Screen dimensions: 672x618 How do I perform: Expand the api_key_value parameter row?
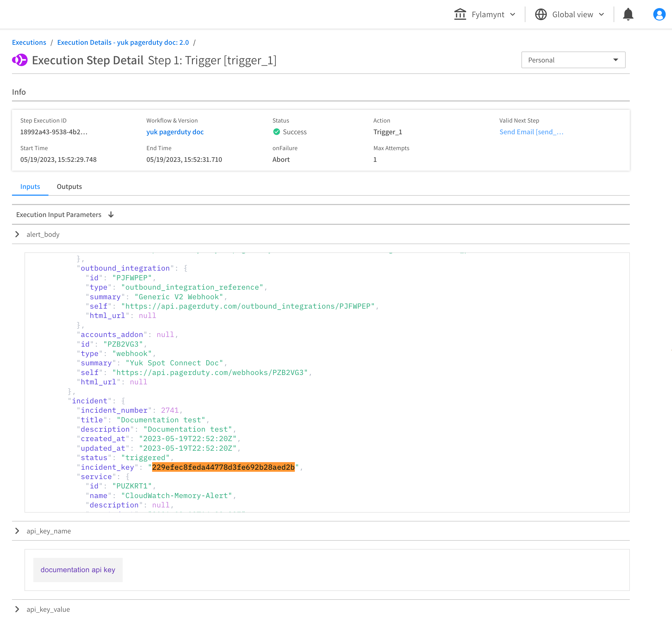point(17,609)
